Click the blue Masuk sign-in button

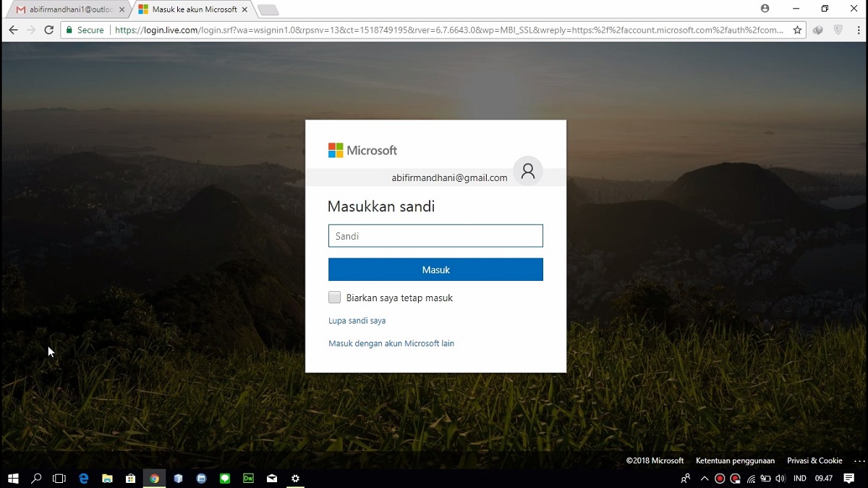tap(435, 269)
